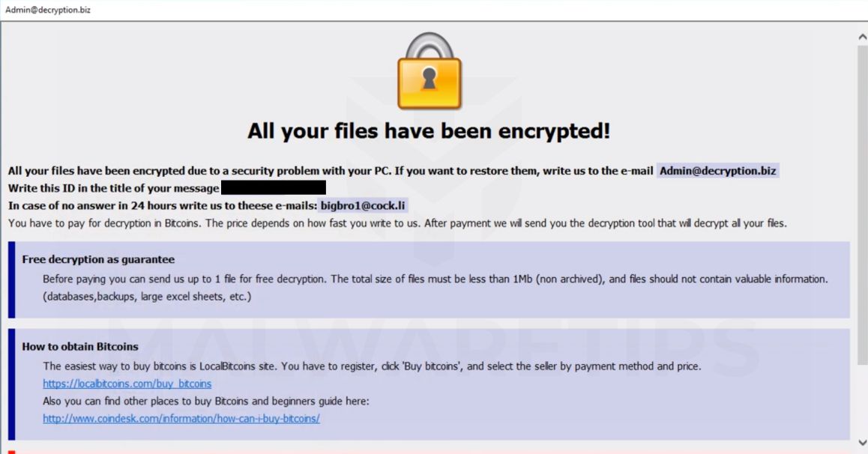Click the scrollbar down arrow
This screenshot has height=454, width=868.
tap(862, 442)
